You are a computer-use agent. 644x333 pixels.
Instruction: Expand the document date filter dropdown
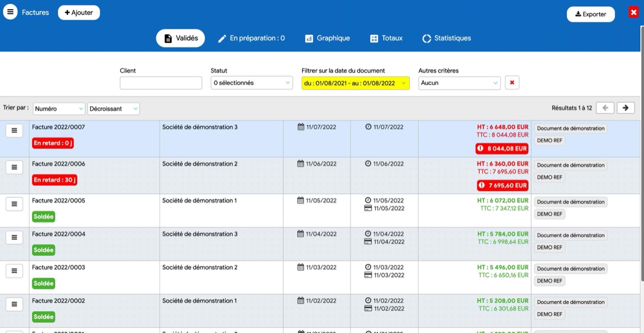tap(355, 83)
